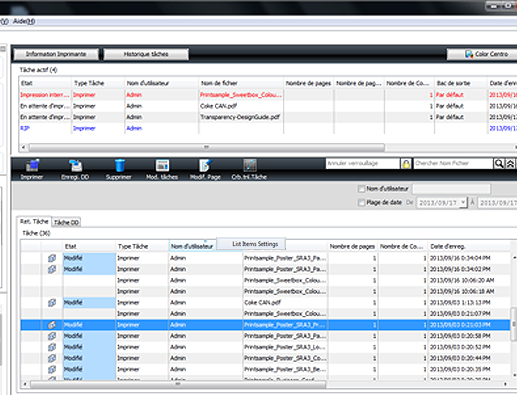Click the Chercher Nom Fichier search field
Screen dimensions: 517x395
tap(453, 163)
